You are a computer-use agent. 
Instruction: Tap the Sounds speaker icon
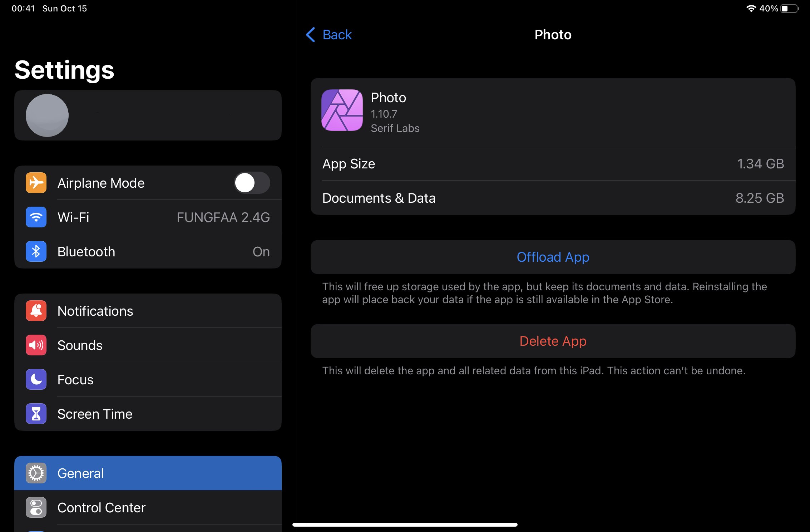pos(36,345)
